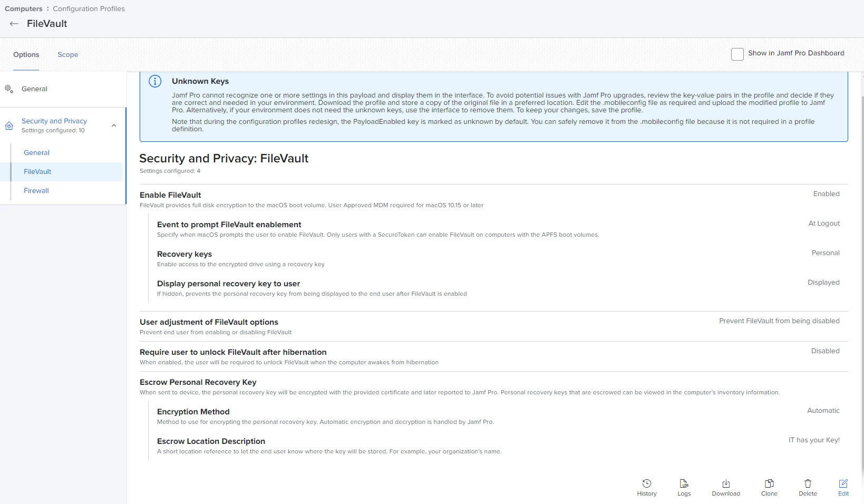Viewport: 864px width, 504px height.
Task: Switch to the Scope tab
Action: click(68, 54)
